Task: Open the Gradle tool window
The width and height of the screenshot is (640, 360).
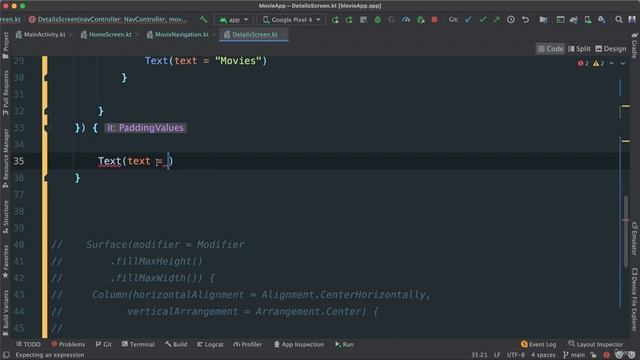Action: [x=635, y=45]
